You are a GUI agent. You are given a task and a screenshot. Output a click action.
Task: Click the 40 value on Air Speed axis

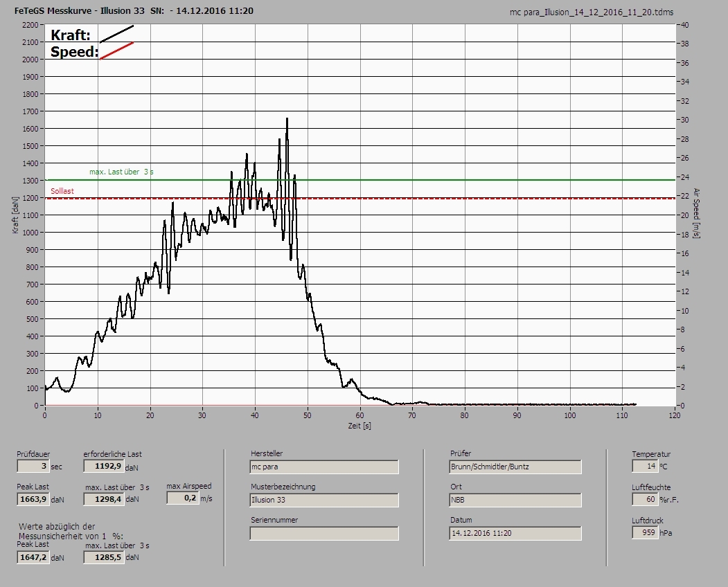click(684, 25)
